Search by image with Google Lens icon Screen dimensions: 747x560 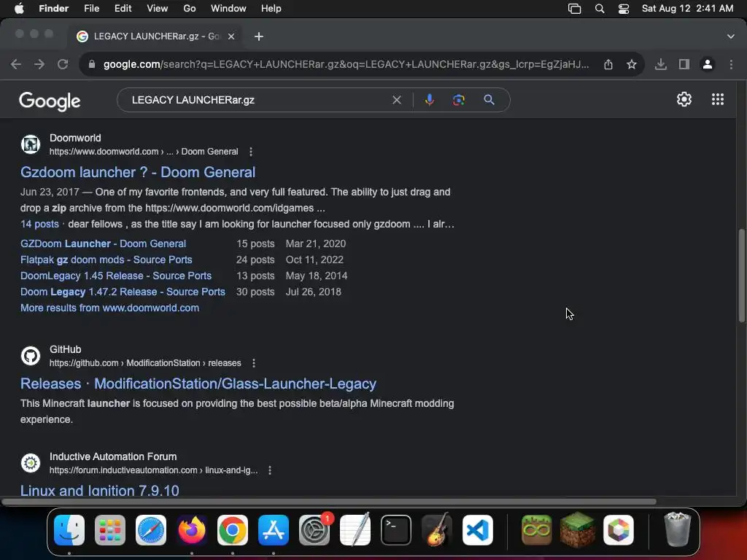pos(458,100)
